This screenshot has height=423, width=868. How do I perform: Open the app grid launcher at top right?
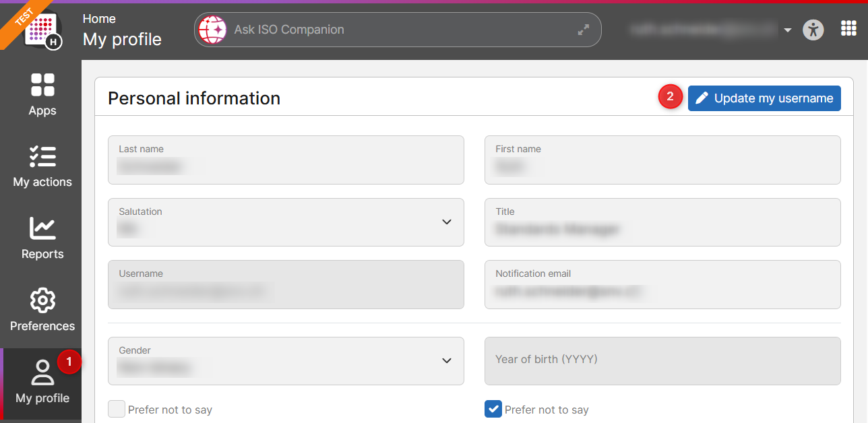pyautogui.click(x=848, y=28)
